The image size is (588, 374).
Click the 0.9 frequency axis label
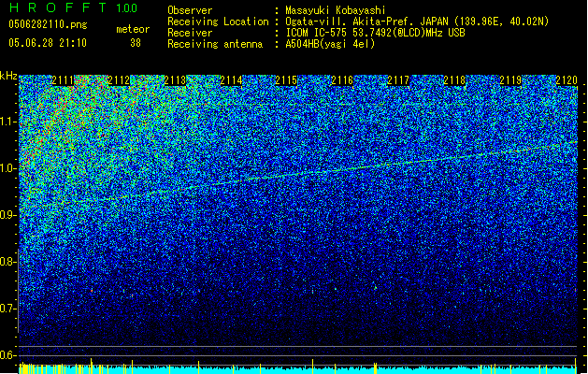8,215
